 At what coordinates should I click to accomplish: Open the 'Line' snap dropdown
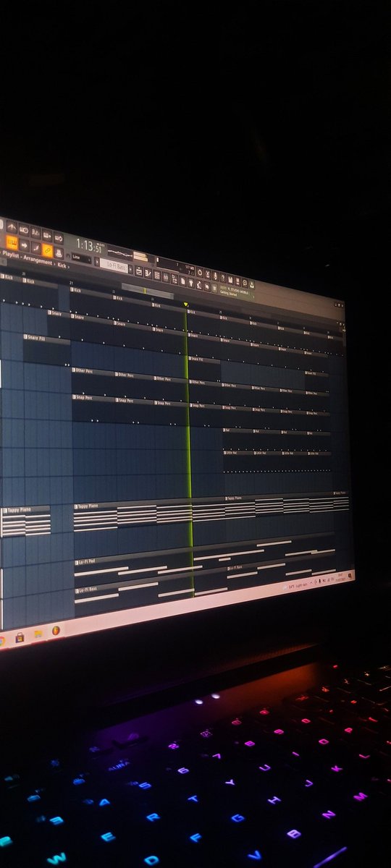point(80,257)
